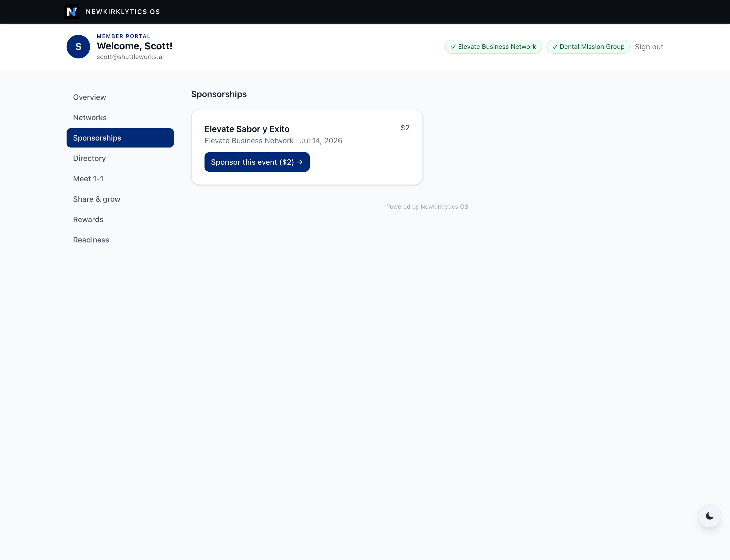
Task: Open the Readiness section
Action: [120, 240]
